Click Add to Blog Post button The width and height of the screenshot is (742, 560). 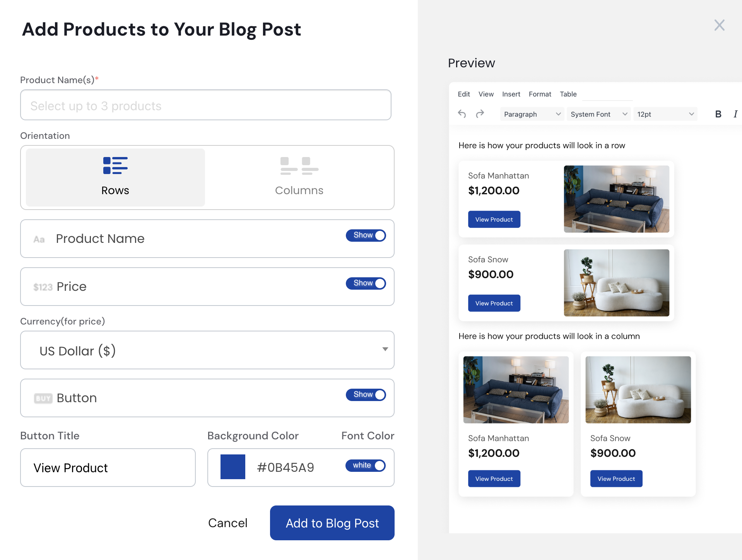[x=332, y=523]
